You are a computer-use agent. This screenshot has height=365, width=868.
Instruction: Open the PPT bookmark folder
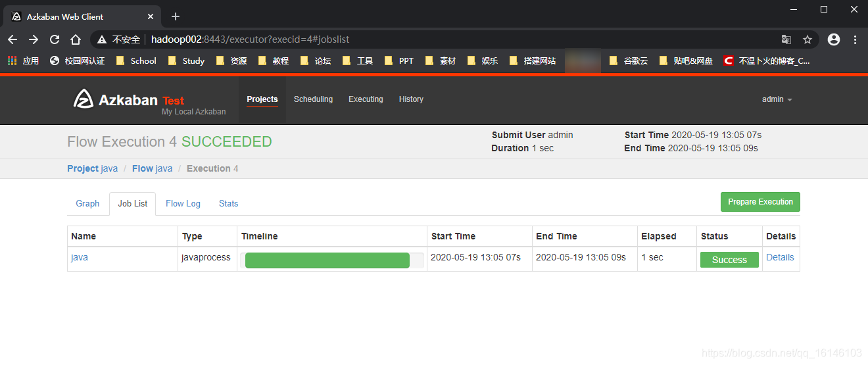(399, 61)
